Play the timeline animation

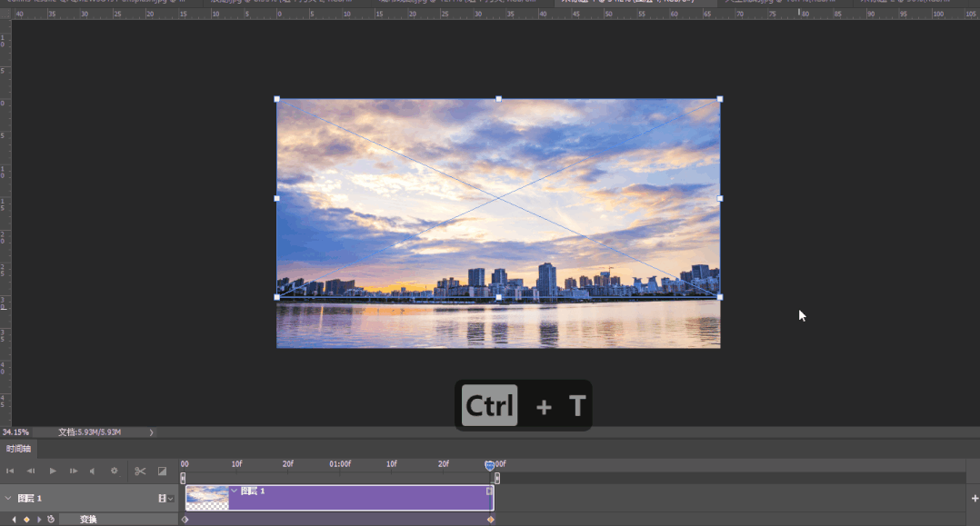pos(53,471)
